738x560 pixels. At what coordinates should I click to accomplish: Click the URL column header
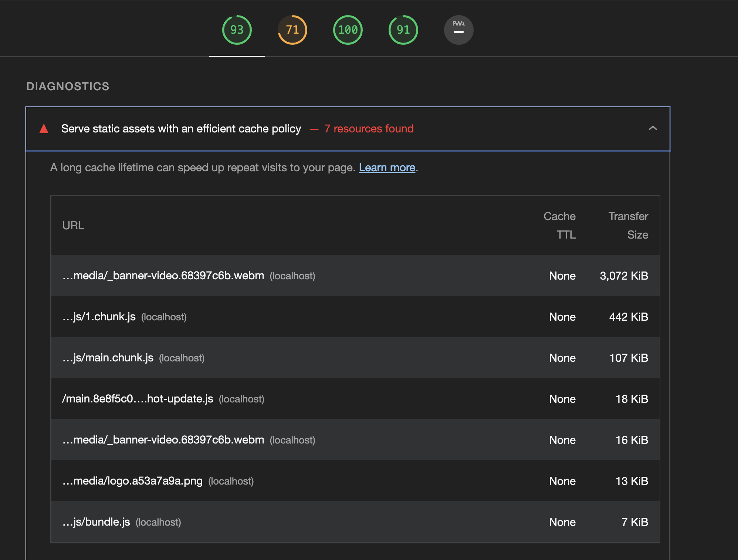coord(73,225)
